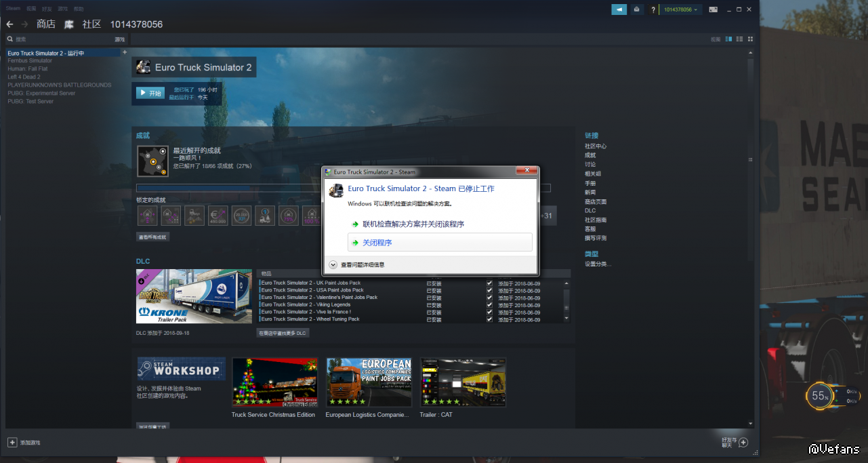868x463 pixels.
Task: Go back with the left arrow
Action: [9, 24]
